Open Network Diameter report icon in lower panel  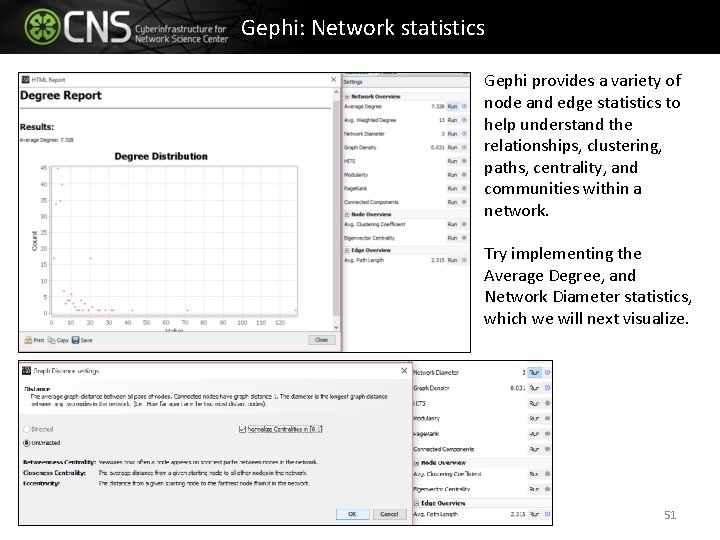tap(547, 372)
